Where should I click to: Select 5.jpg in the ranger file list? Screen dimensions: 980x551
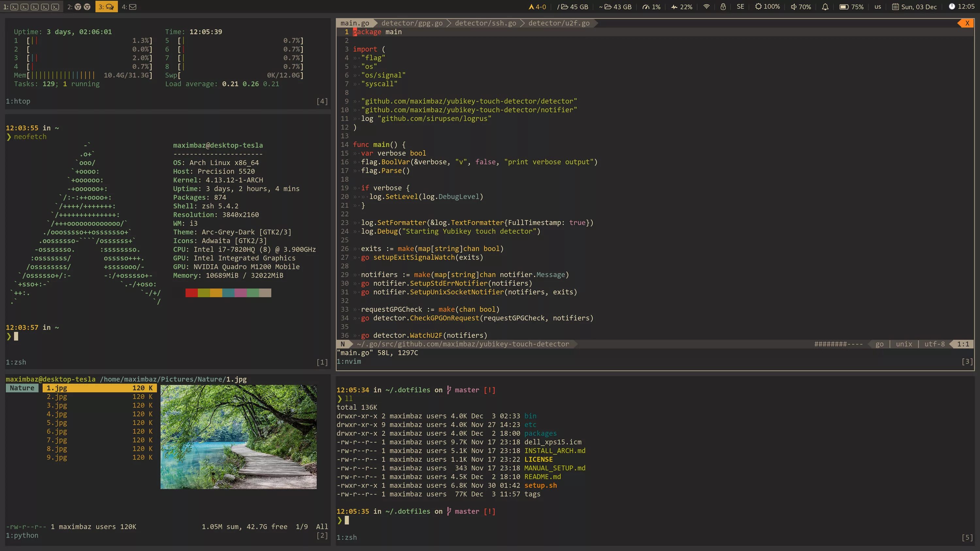pyautogui.click(x=100, y=422)
